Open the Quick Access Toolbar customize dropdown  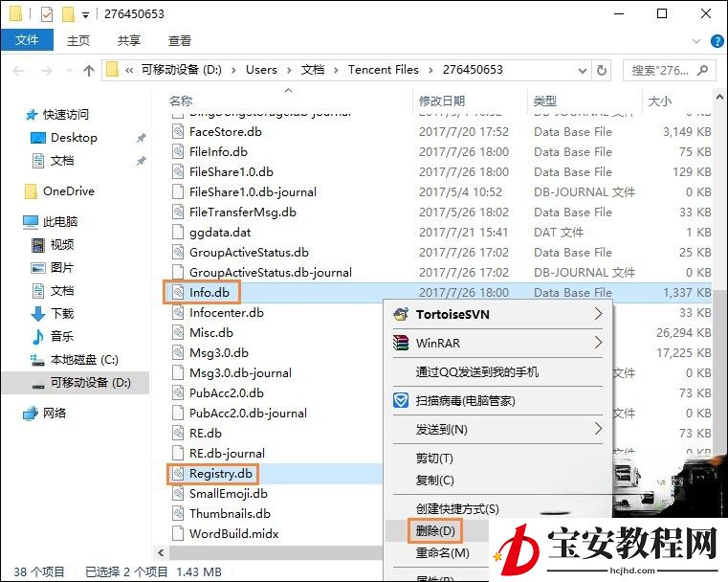(85, 15)
